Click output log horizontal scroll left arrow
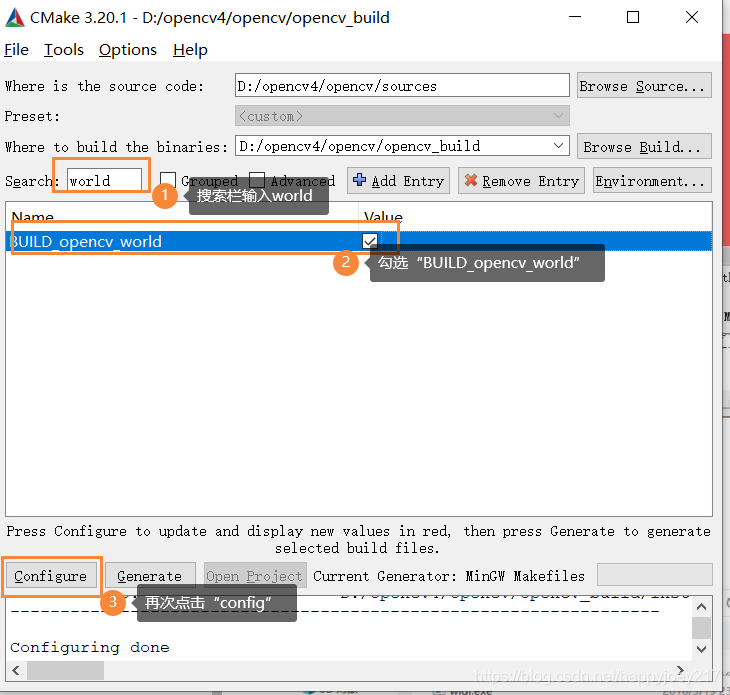730x695 pixels. coord(16,670)
